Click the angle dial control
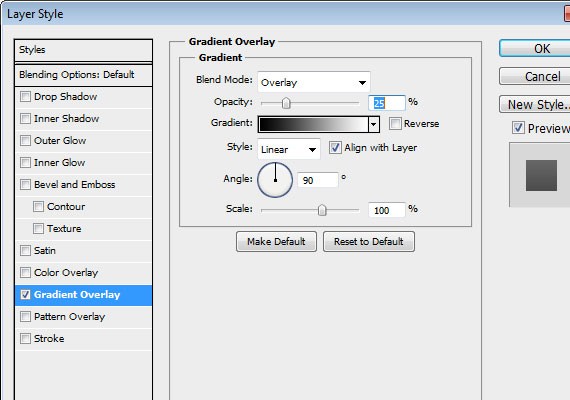Viewport: 570px width, 400px height. tap(275, 180)
